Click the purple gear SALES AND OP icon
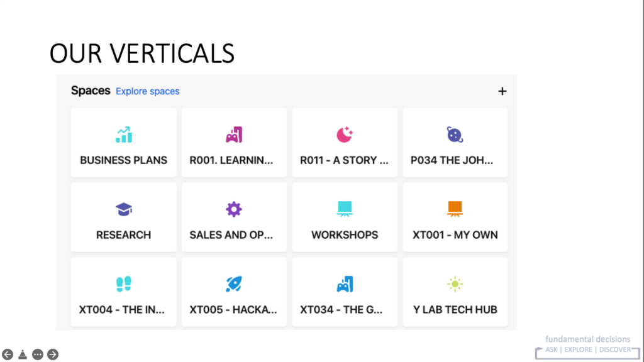Screen dimensions: 644x362 coord(234,209)
